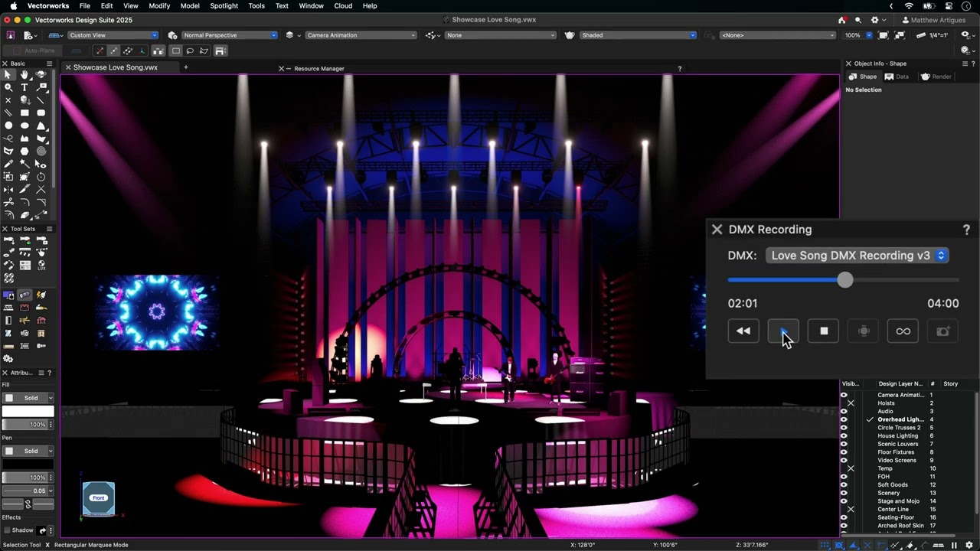This screenshot has height=551, width=980.
Task: Stop the DMX recording playback
Action: pyautogui.click(x=824, y=331)
